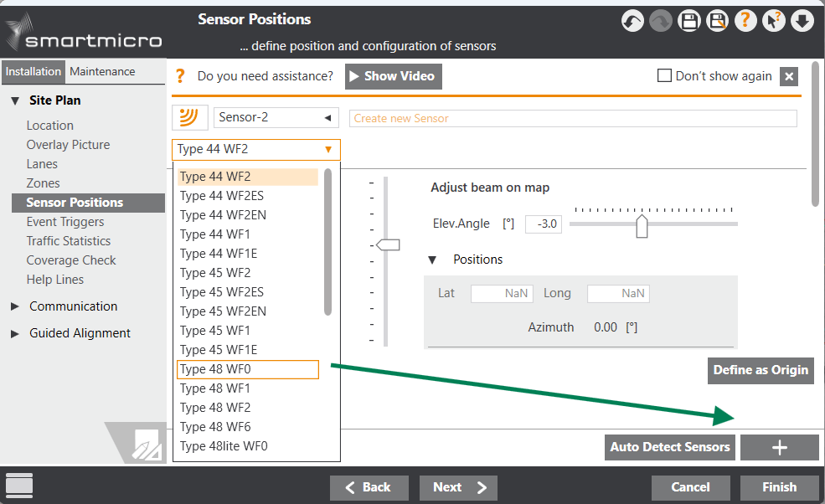Go to Lanes page

point(42,164)
